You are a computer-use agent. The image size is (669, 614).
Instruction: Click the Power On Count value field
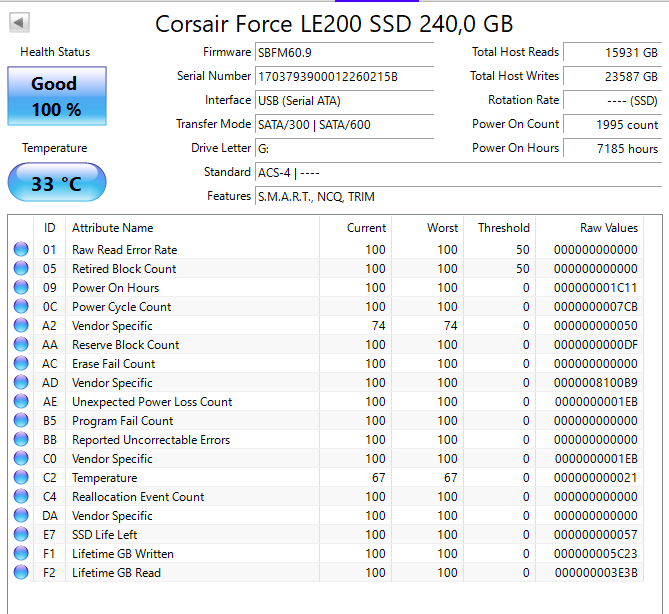(612, 124)
